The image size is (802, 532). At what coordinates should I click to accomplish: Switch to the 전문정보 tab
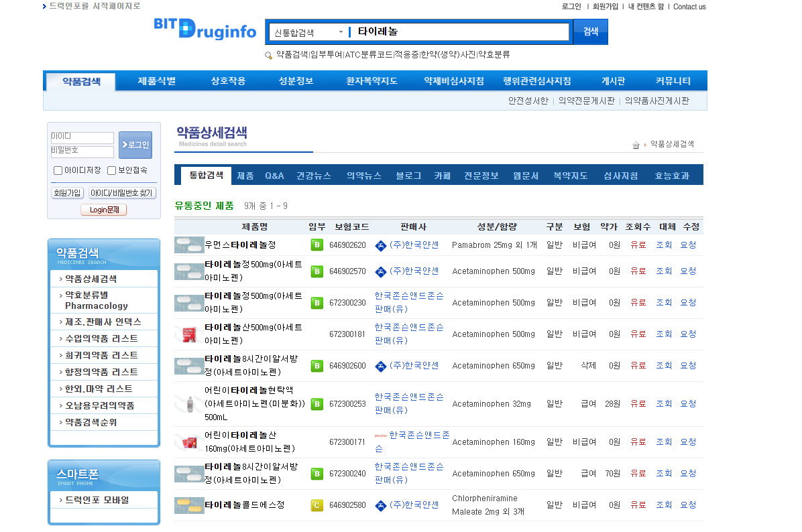point(481,176)
